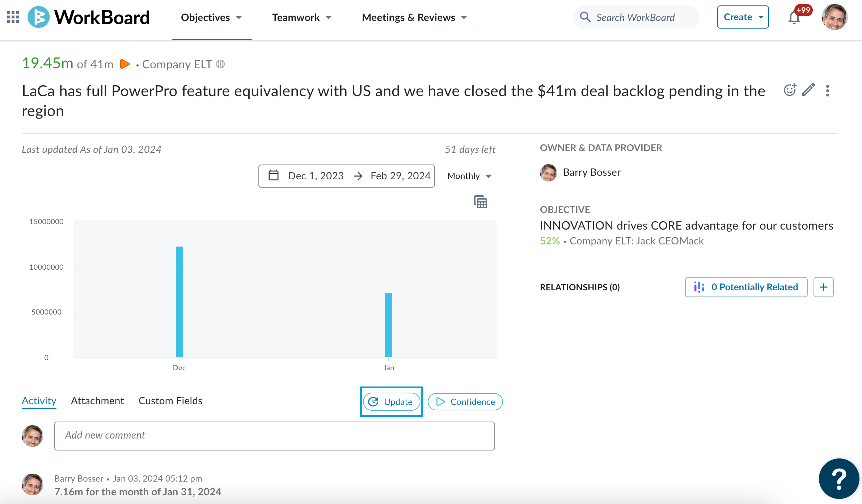Click into the Add new comment box
This screenshot has height=504, width=862.
click(275, 436)
